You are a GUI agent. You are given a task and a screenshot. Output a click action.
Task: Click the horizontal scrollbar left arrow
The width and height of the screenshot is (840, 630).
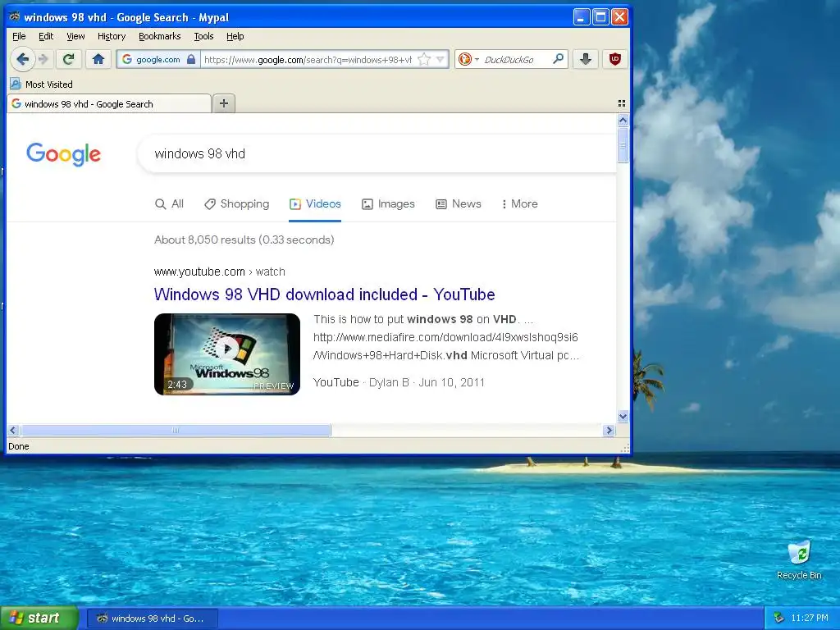tap(13, 430)
